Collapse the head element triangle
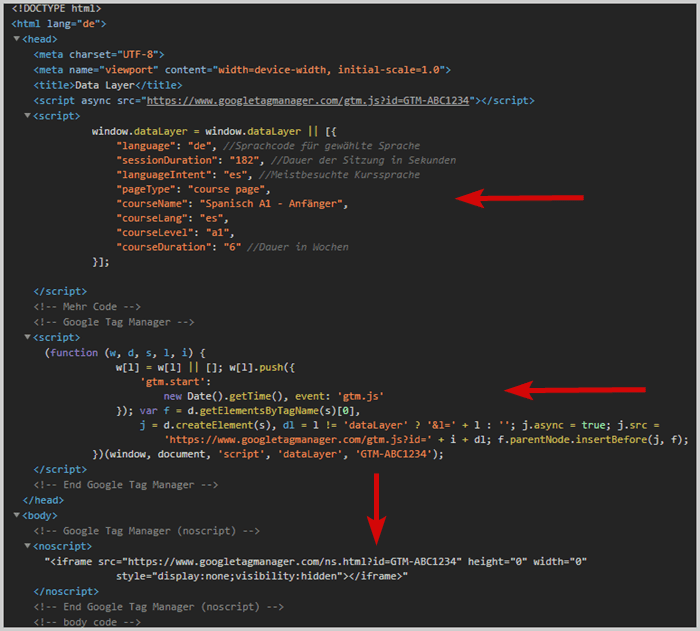 [17, 39]
